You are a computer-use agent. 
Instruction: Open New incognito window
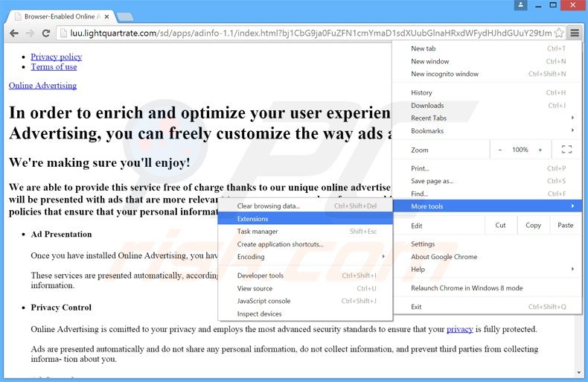pos(488,74)
